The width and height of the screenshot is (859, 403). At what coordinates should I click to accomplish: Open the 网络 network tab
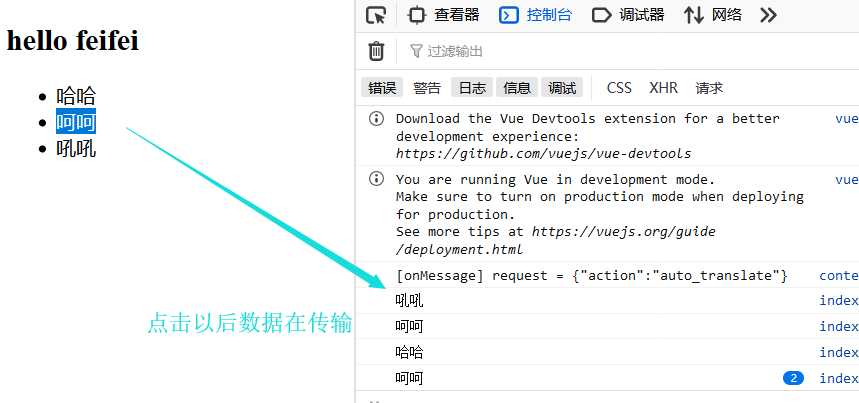click(713, 15)
